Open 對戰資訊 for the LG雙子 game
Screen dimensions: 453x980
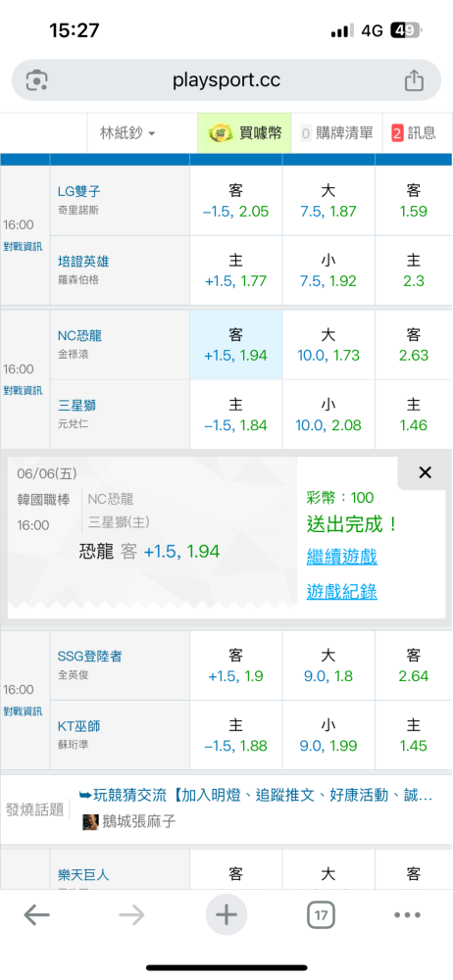coord(24,246)
